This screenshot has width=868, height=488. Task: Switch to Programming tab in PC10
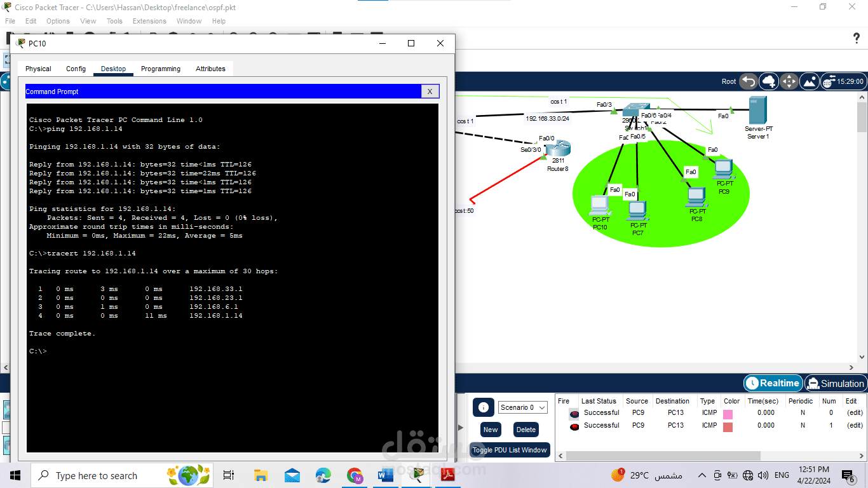pyautogui.click(x=161, y=69)
